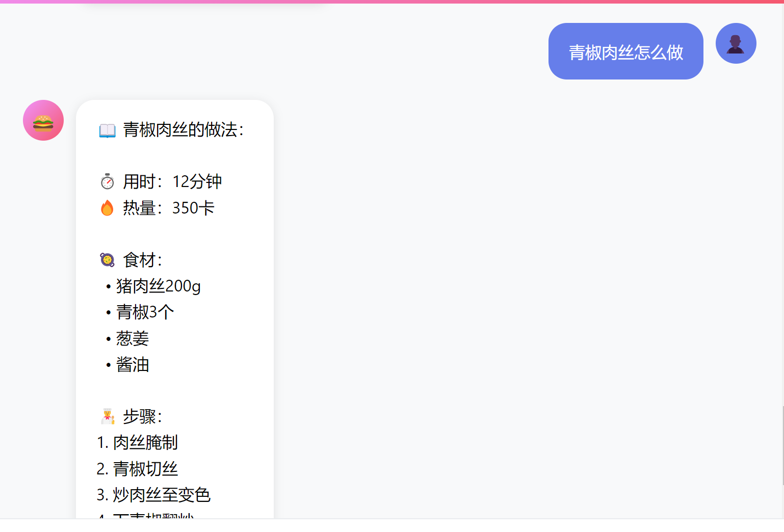Select the ingredient 猪肉丝200g
The height and width of the screenshot is (532, 784).
click(x=157, y=286)
